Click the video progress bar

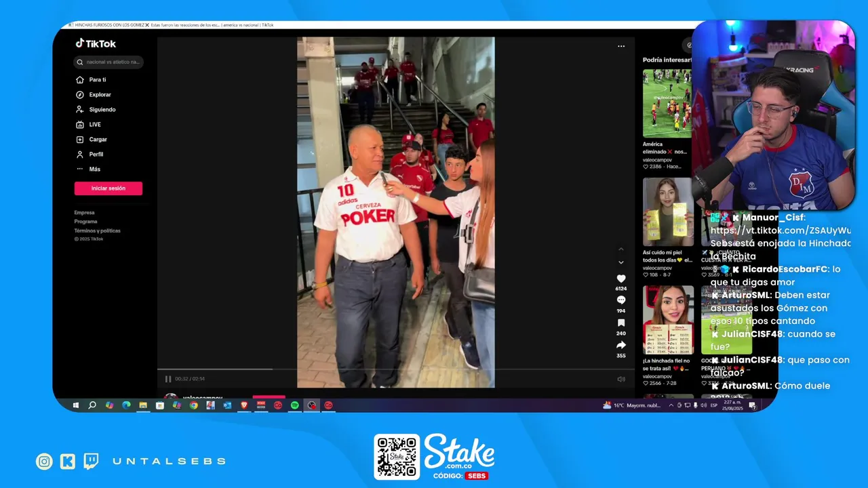(x=396, y=369)
